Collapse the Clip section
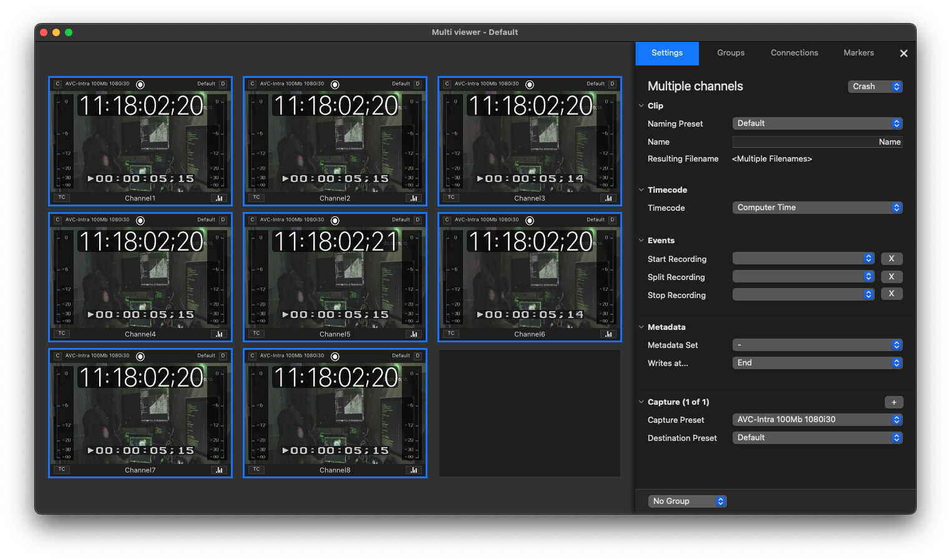This screenshot has height=560, width=951. pos(641,106)
